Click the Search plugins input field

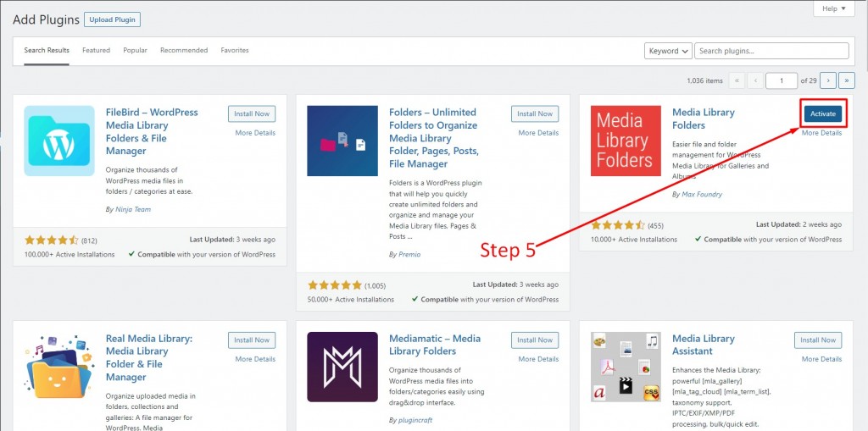(771, 51)
